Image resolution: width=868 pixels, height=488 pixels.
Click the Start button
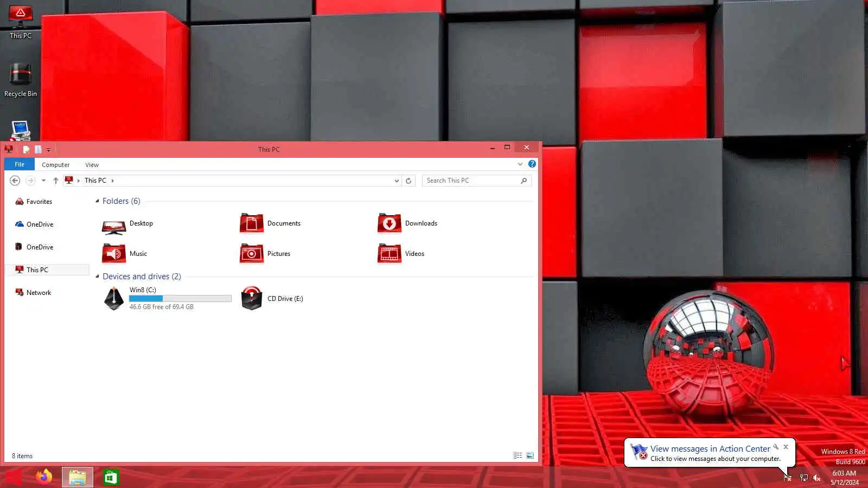pyautogui.click(x=14, y=477)
